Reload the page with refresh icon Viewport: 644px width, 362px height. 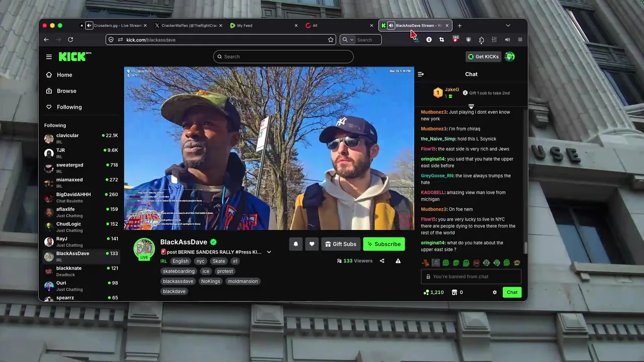70,40
